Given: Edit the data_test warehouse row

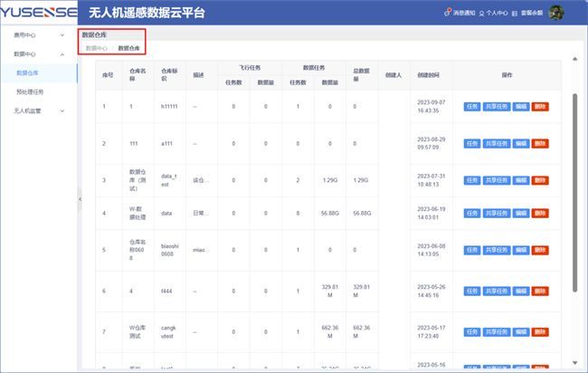Looking at the screenshot, I should pyautogui.click(x=521, y=180).
